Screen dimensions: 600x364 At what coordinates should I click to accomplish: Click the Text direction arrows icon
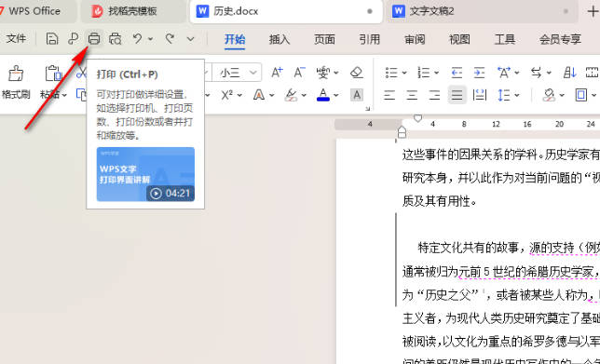pos(537,73)
